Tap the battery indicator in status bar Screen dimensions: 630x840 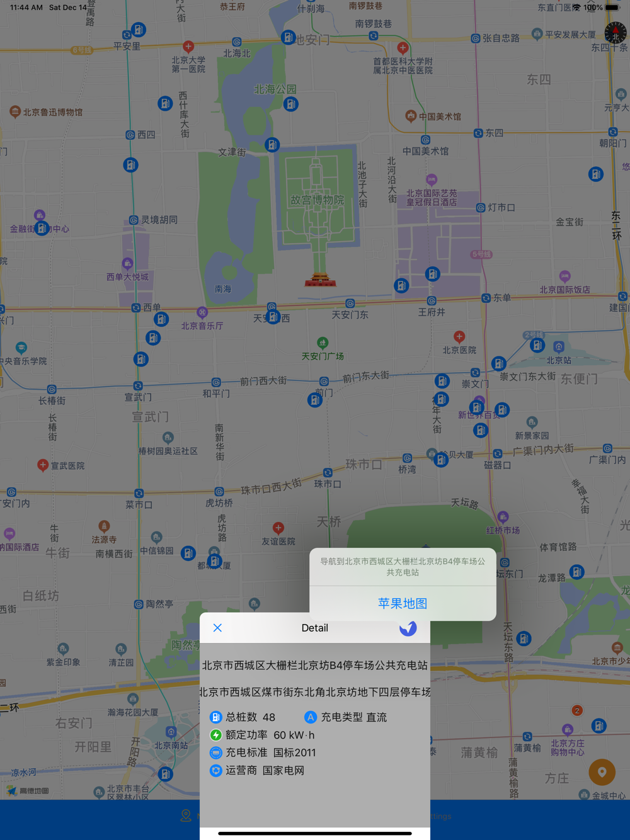point(612,8)
